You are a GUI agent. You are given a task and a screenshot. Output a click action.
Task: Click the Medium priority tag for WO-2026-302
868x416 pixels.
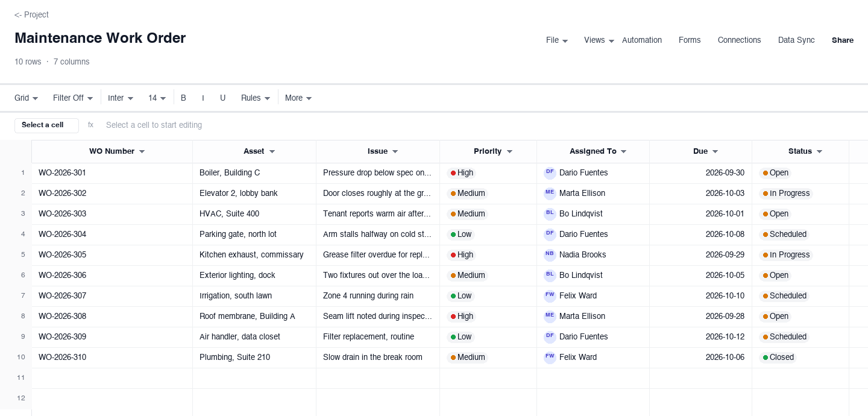467,194
